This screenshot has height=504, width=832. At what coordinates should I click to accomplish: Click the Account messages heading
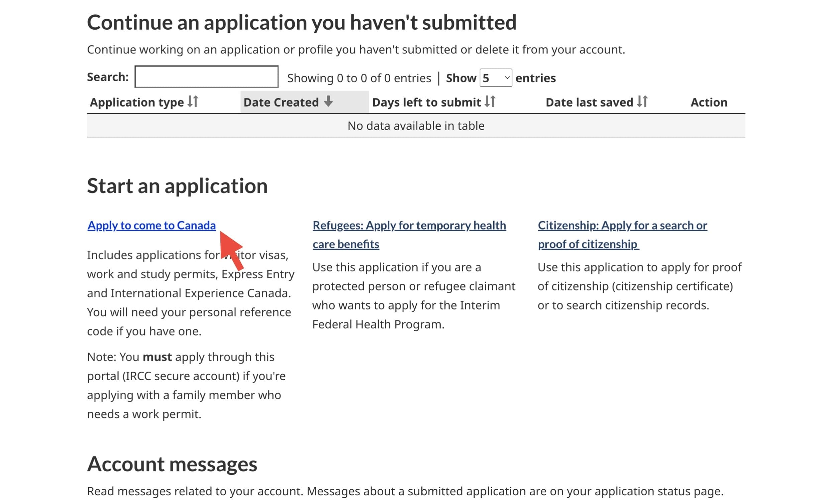point(172,464)
